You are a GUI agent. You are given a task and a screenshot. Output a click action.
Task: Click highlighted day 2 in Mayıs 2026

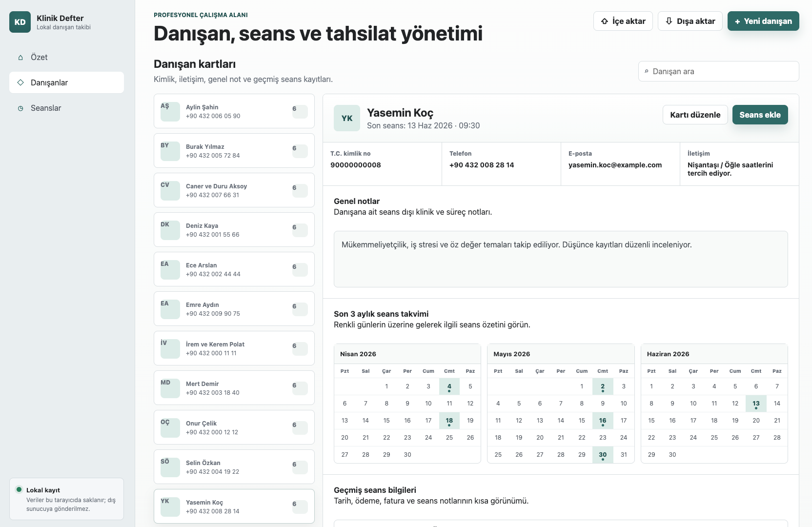click(603, 386)
